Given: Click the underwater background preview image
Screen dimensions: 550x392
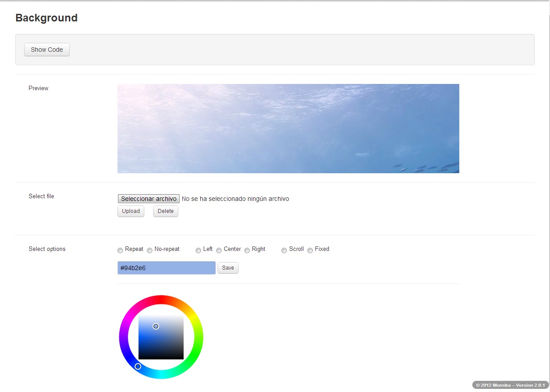Looking at the screenshot, I should pos(288,129).
